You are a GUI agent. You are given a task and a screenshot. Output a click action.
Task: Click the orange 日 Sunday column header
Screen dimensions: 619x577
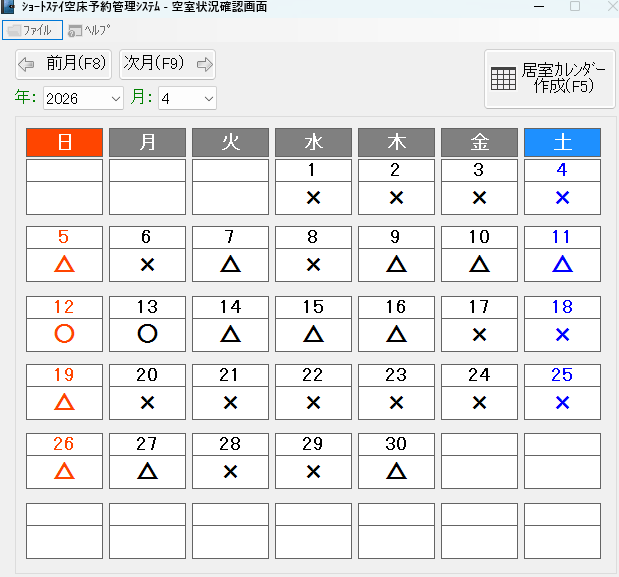click(x=65, y=142)
